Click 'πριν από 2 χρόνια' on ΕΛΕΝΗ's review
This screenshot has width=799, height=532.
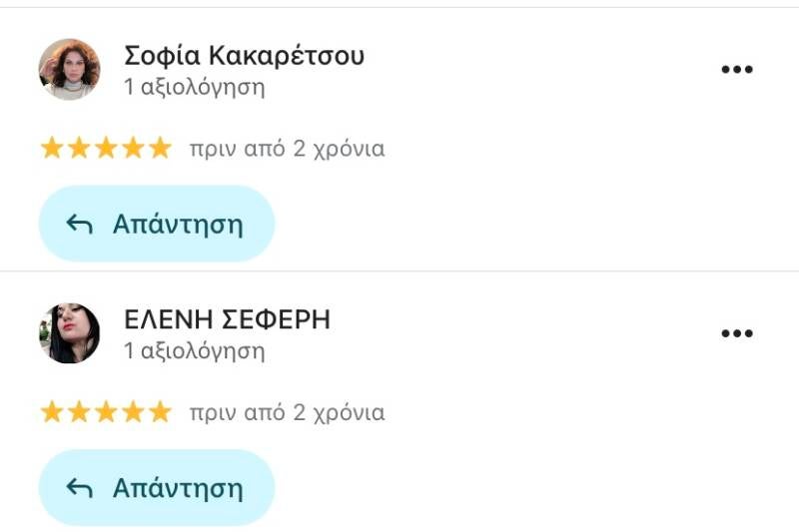(287, 413)
